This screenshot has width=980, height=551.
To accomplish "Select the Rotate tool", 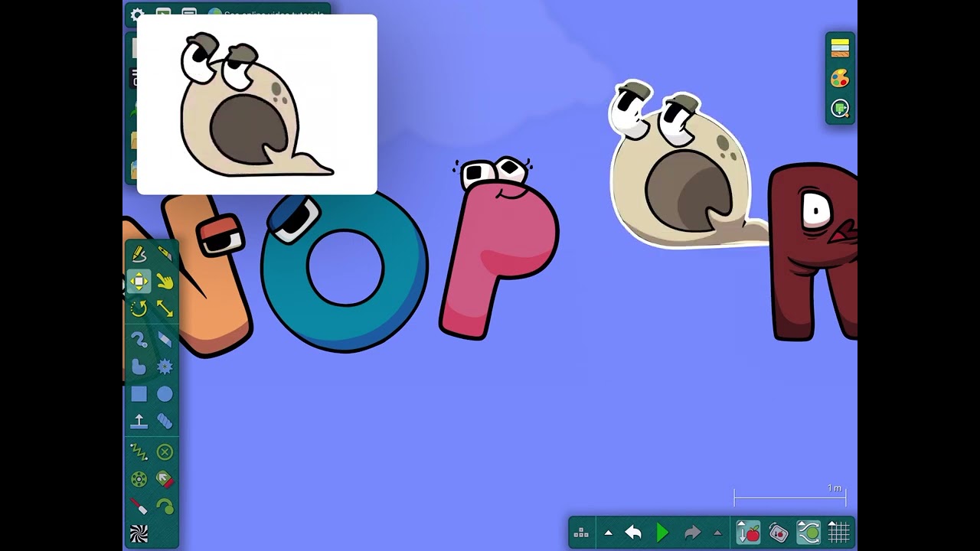I will coord(139,308).
